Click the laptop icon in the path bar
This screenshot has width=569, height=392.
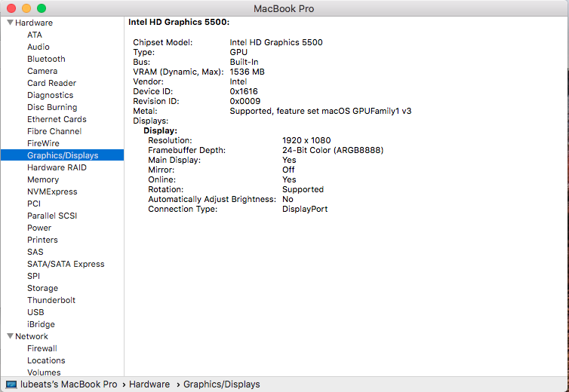pyautogui.click(x=11, y=384)
